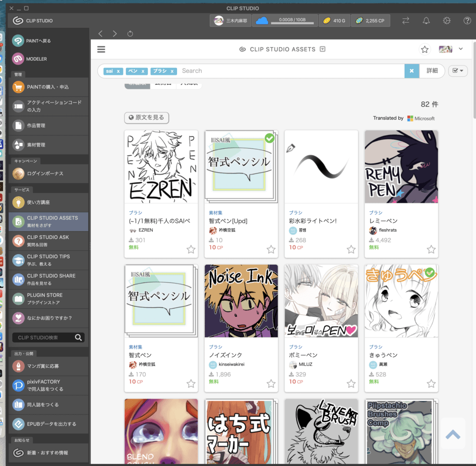Return to PAINT from sidebar

49,41
